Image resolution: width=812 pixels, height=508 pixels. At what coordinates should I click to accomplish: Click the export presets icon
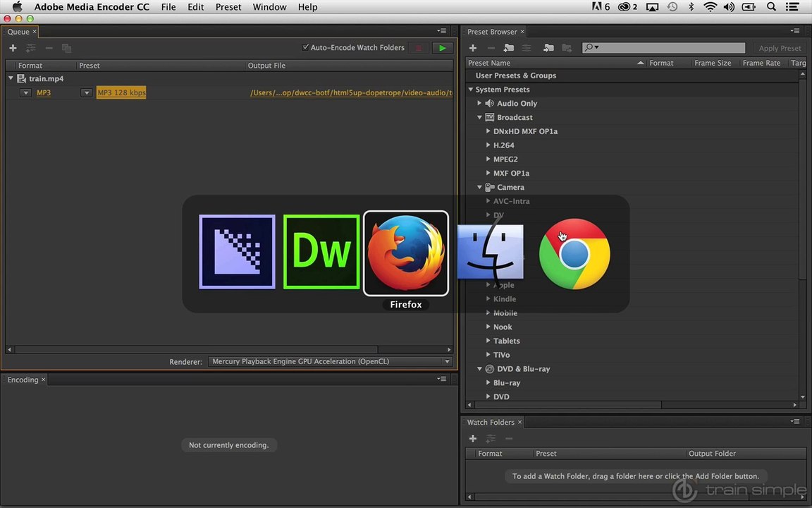pyautogui.click(x=567, y=48)
